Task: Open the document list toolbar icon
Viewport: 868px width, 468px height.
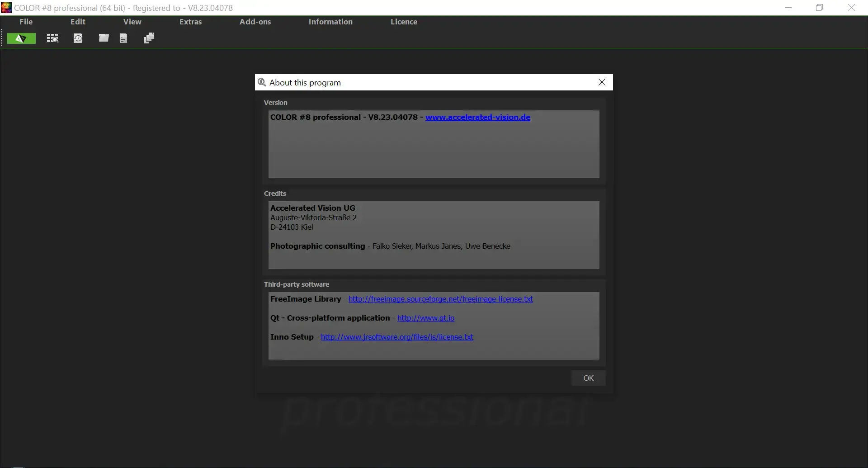Action: click(123, 38)
